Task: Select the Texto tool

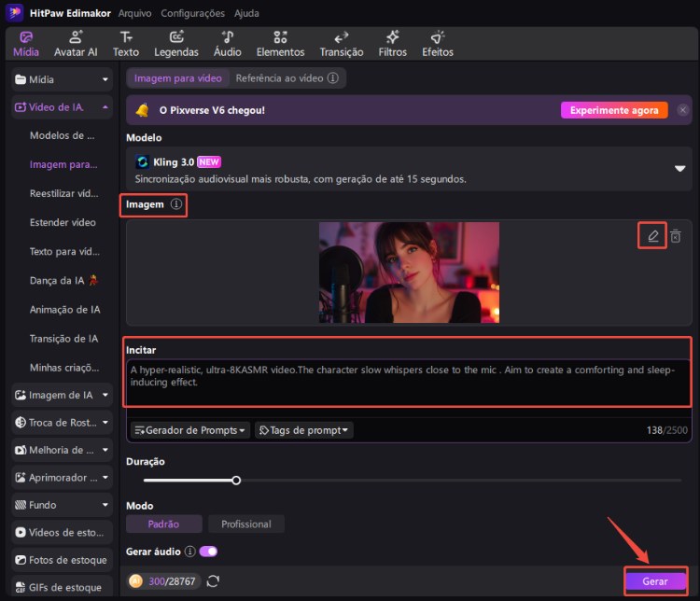Action: tap(126, 44)
